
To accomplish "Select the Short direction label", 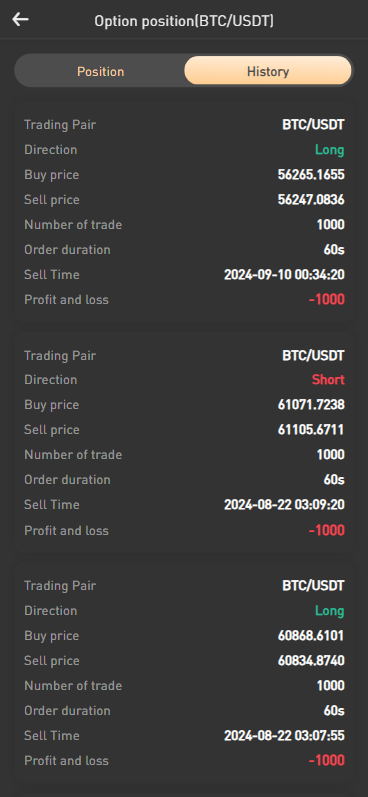I will [328, 380].
